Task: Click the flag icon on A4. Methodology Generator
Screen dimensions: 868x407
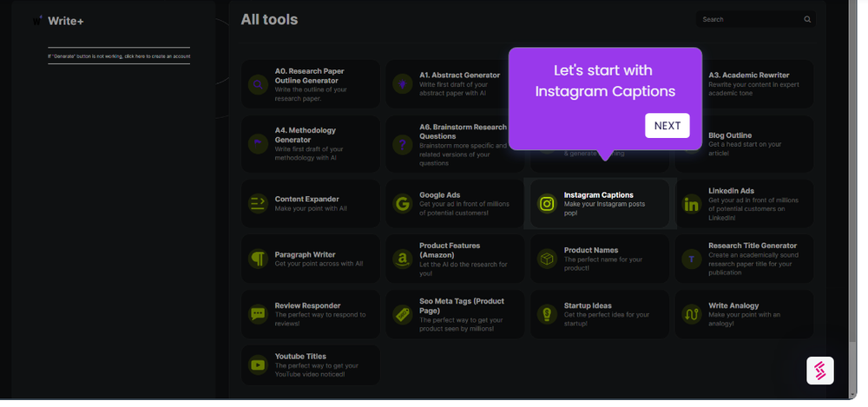Action: click(x=258, y=144)
